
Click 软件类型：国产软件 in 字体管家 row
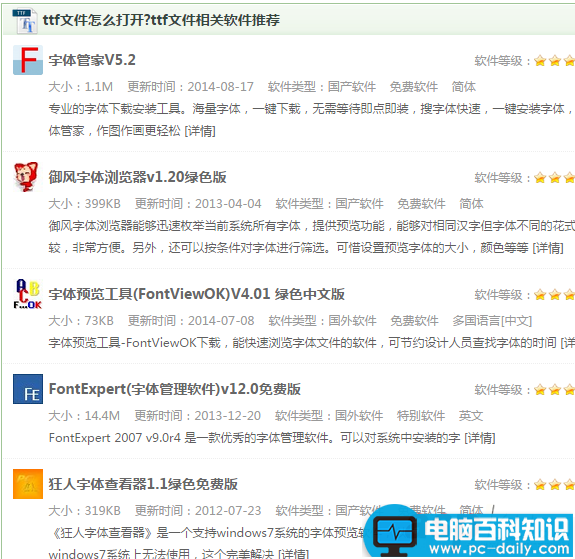point(322,87)
